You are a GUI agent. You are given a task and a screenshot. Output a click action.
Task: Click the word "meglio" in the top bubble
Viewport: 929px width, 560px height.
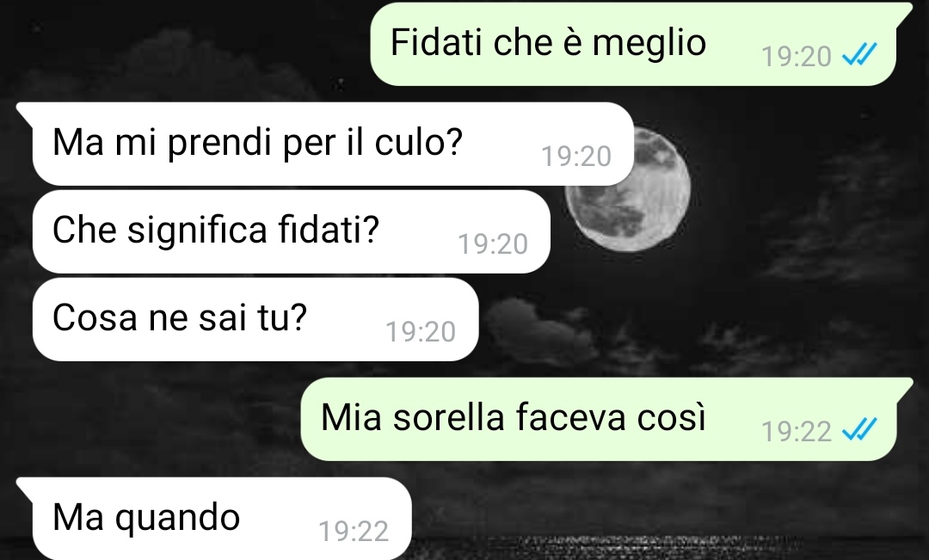(649, 45)
